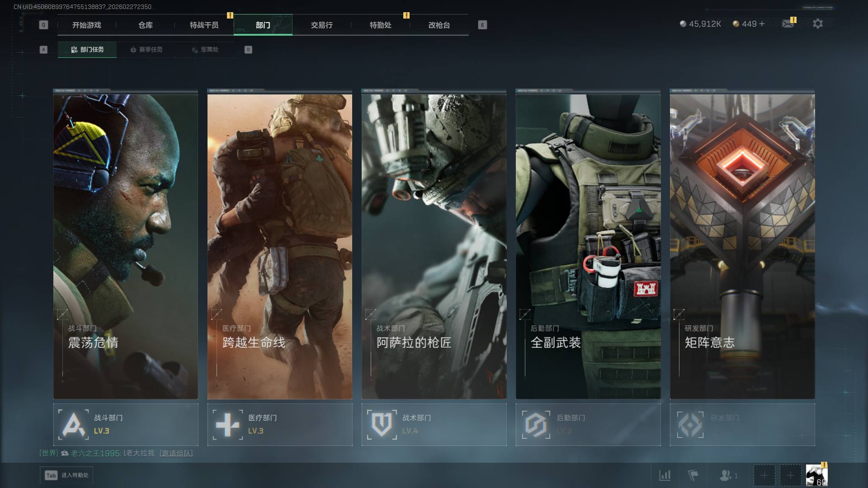Click the logistics department 后勤部门 emblem icon
868x488 pixels.
pos(536,424)
